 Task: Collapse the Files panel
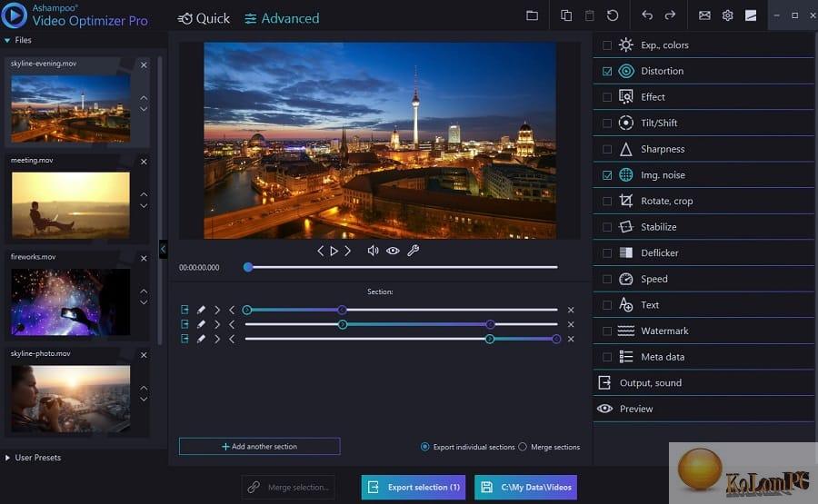[x=7, y=40]
